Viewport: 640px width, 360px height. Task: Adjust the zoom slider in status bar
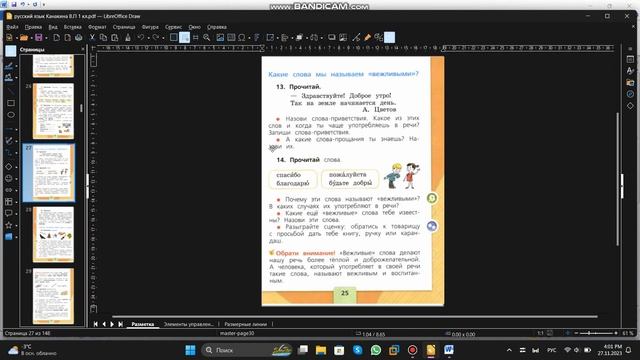click(595, 333)
